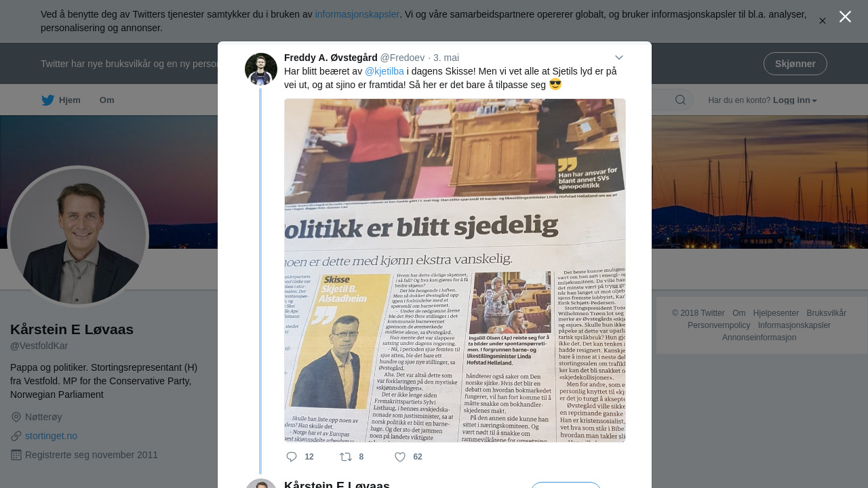
Task: Expand the tweet options chevron
Action: (x=619, y=58)
